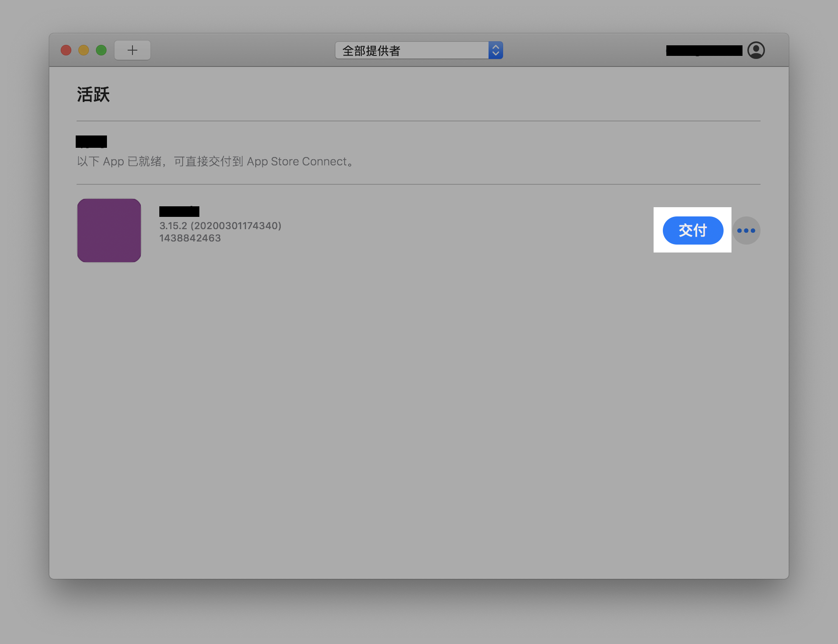This screenshot has height=644, width=838.
Task: Maximize window with the green button
Action: click(101, 50)
